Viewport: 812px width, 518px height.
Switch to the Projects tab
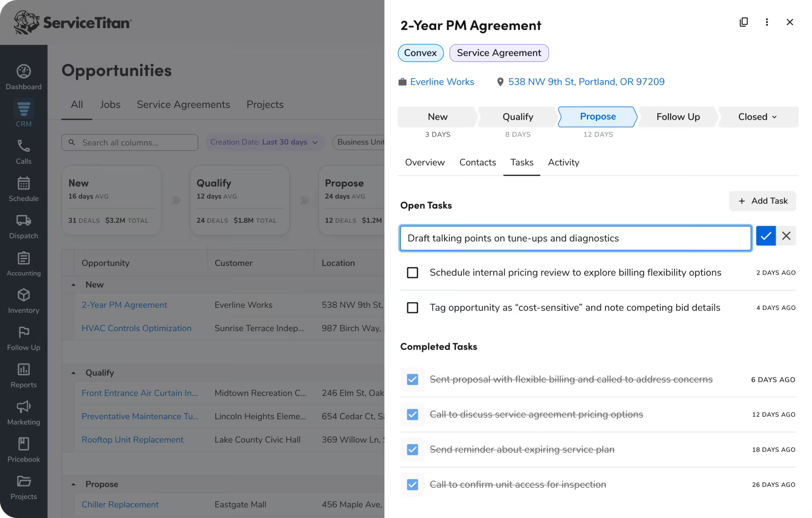(265, 105)
